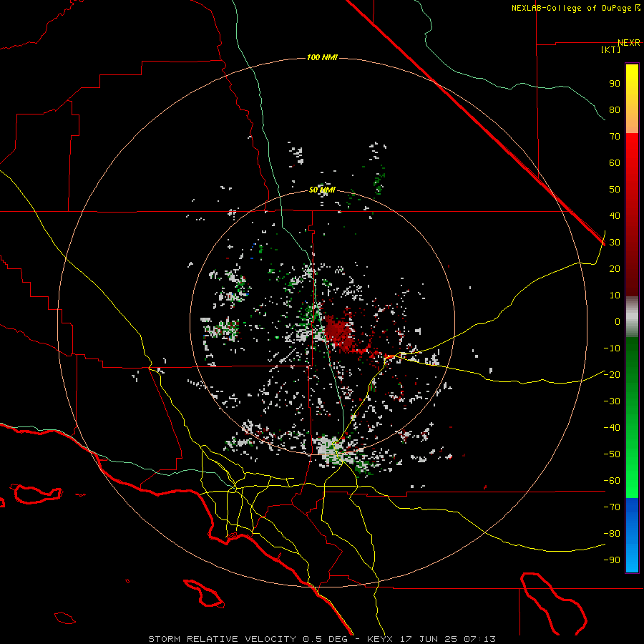Click the positive 90 scale tick label

pos(615,84)
